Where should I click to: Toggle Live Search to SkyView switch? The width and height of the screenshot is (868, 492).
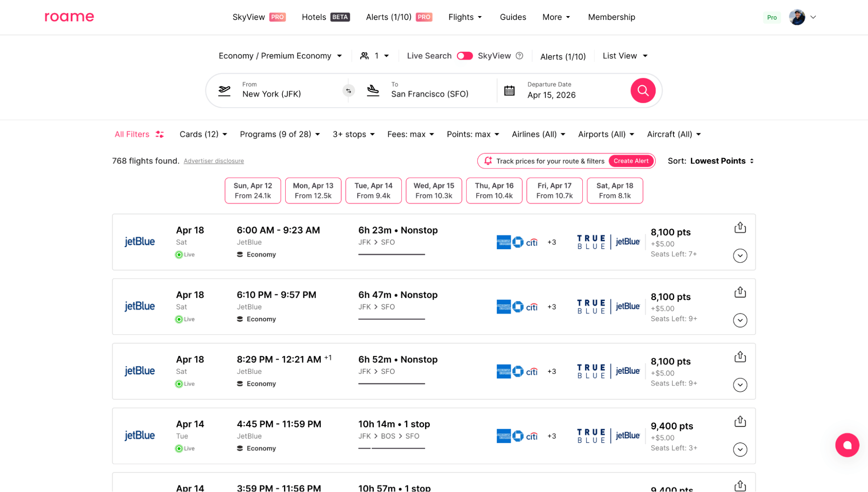[x=465, y=56]
